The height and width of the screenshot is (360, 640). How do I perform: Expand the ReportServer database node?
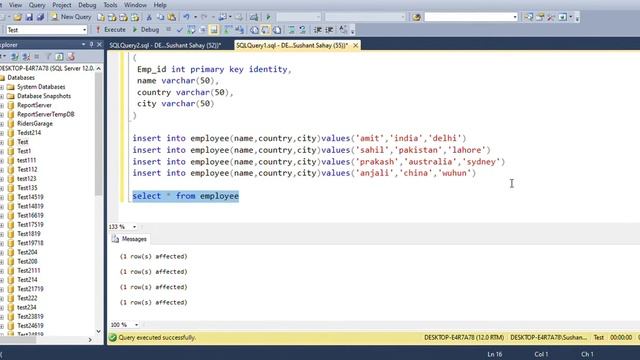pos(2,105)
